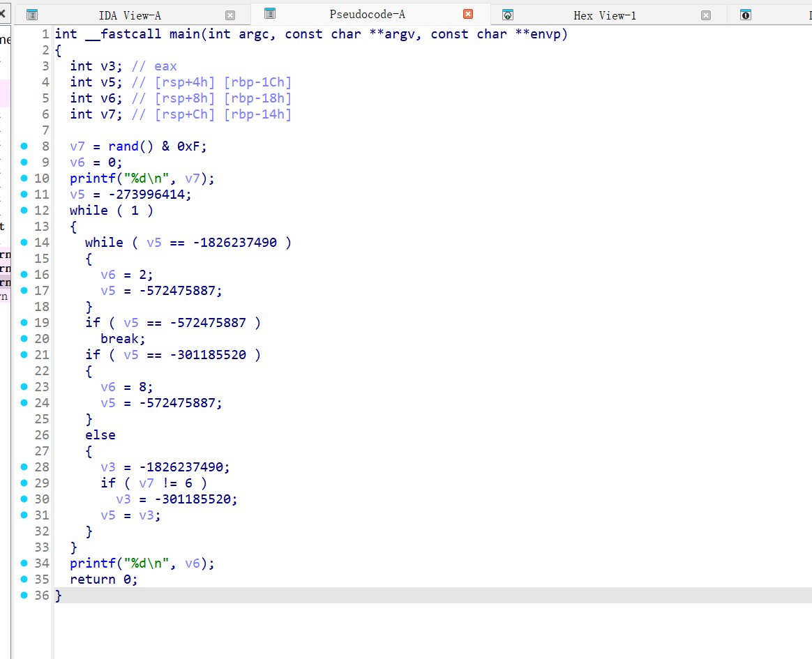Toggle the breakpoint dot at line 14
The image size is (812, 659).
[x=25, y=242]
